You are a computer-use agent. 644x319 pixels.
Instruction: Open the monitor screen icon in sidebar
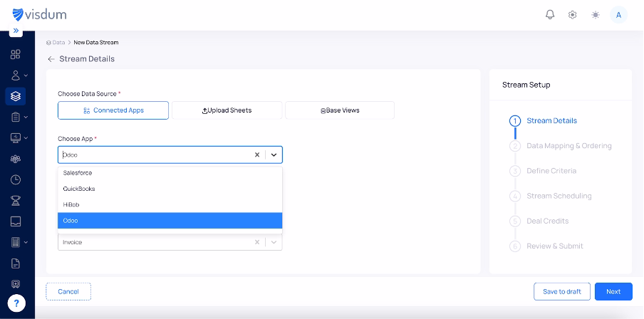point(16,138)
